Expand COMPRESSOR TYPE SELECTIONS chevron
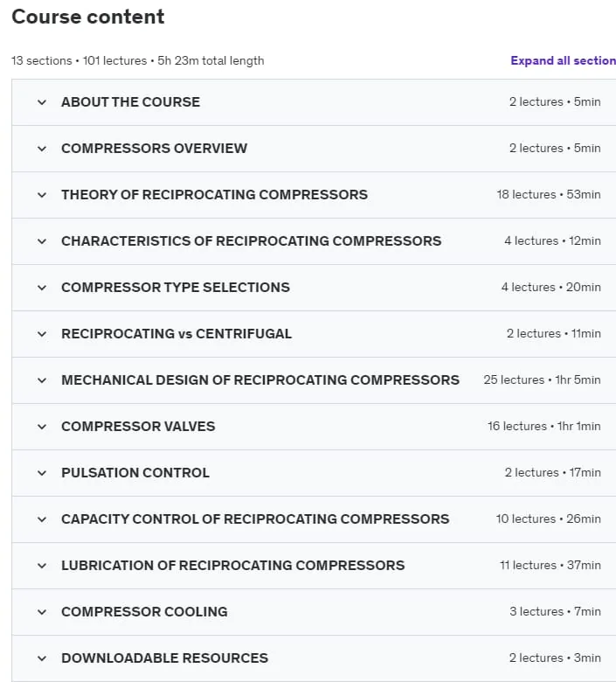 (x=42, y=288)
